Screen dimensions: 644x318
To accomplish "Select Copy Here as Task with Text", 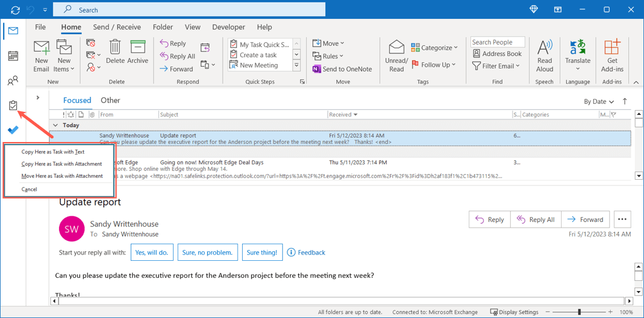I will [53, 152].
